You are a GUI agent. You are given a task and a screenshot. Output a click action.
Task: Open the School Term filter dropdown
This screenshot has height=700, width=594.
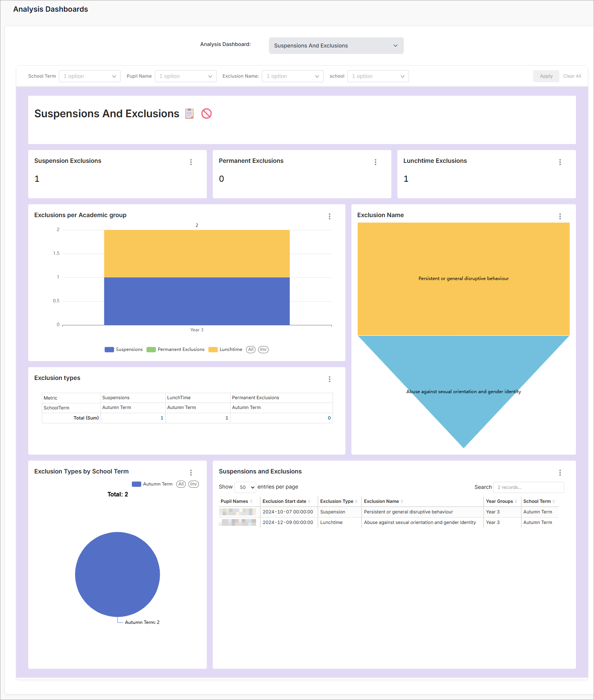pyautogui.click(x=90, y=76)
